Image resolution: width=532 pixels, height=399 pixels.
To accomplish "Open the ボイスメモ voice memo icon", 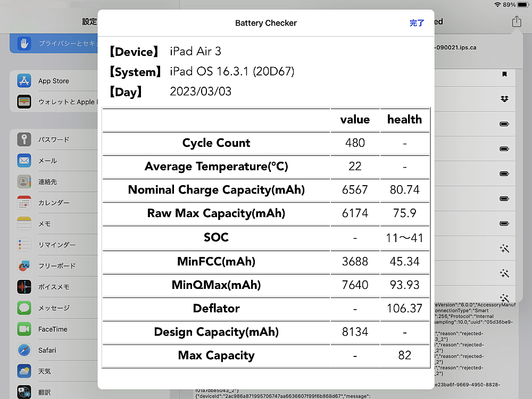I will coord(24,287).
